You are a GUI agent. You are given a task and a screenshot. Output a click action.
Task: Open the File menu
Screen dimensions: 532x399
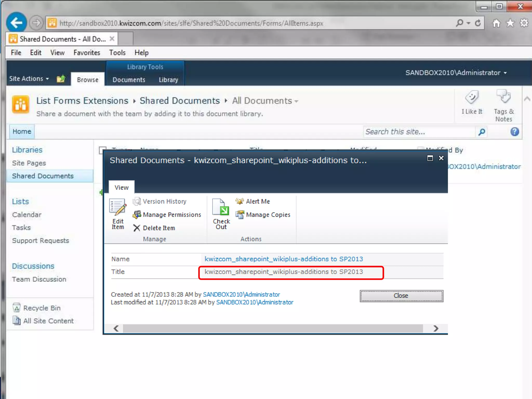point(16,53)
